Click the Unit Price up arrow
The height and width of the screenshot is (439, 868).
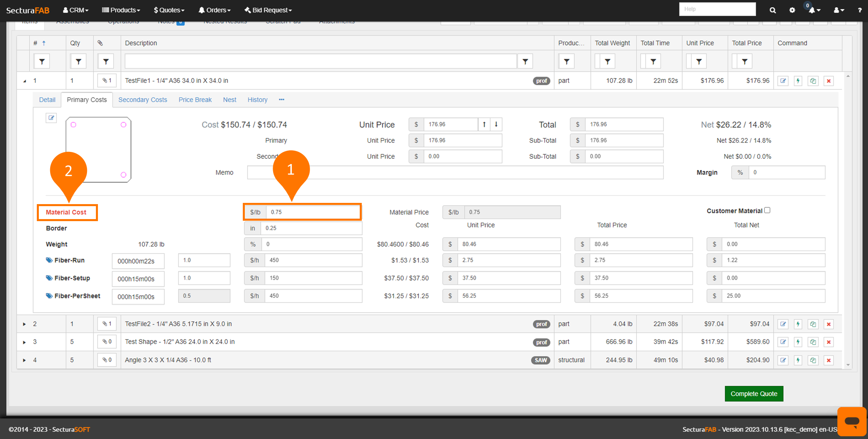[x=484, y=124]
